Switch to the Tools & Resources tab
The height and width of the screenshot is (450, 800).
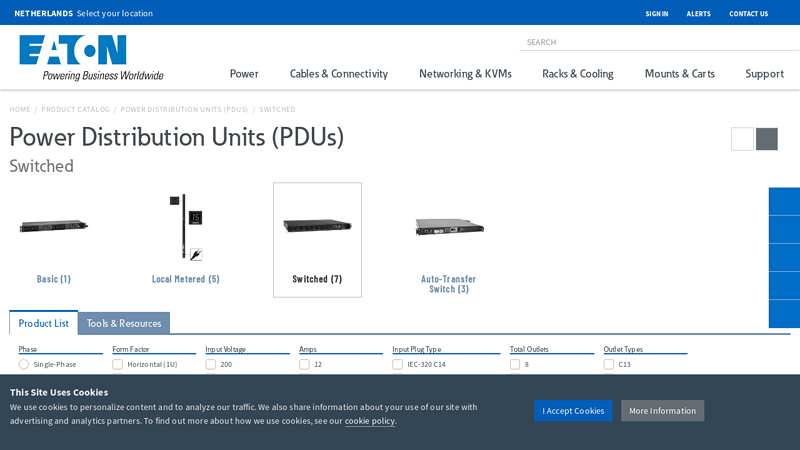coord(124,323)
